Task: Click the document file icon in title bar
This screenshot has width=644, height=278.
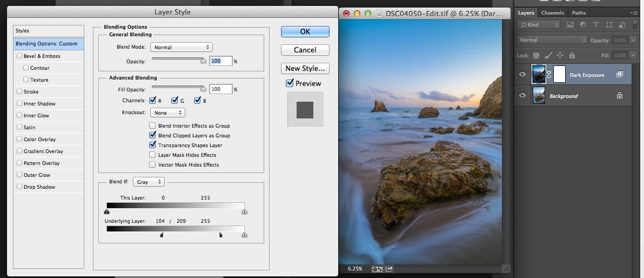Action: [x=379, y=13]
